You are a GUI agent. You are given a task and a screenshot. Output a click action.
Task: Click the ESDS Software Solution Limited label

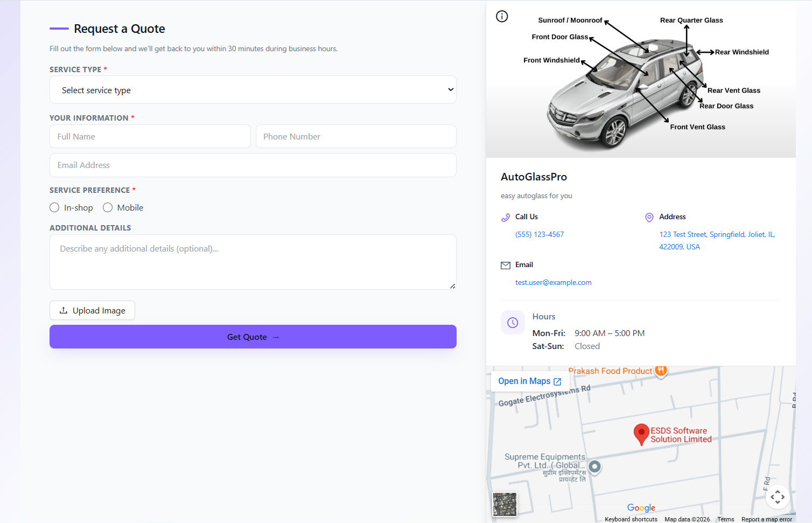tap(681, 435)
